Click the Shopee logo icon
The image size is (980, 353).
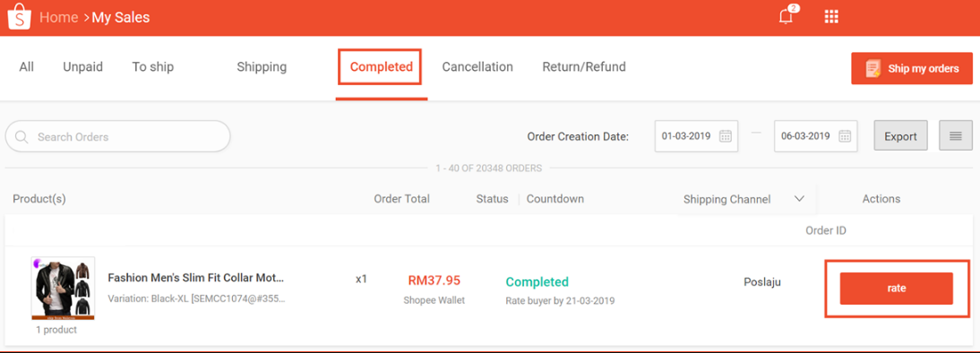click(19, 17)
